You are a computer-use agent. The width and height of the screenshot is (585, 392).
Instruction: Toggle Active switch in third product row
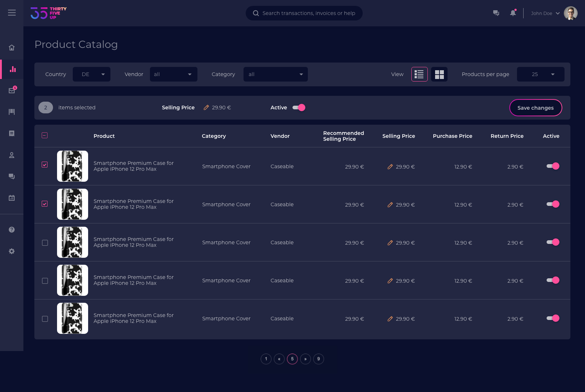[553, 242]
